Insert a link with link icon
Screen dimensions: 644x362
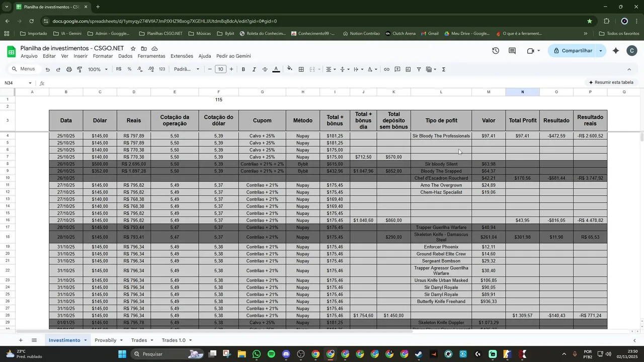tap(386, 69)
